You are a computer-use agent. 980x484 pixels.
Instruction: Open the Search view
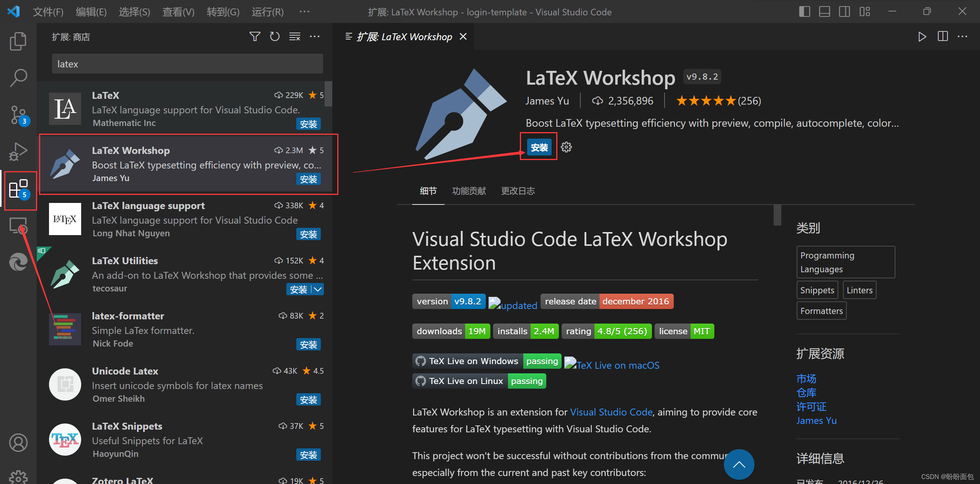tap(18, 78)
